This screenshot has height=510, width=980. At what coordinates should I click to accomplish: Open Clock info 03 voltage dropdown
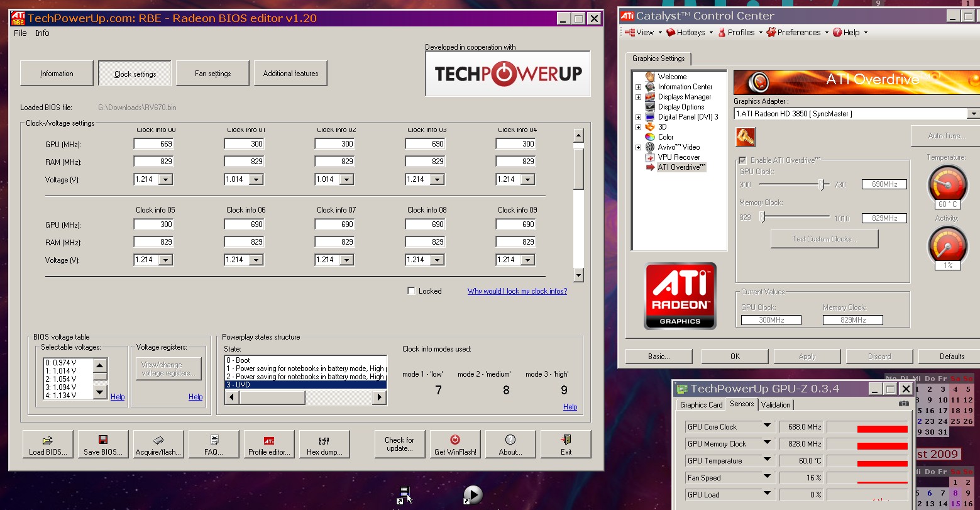pos(438,179)
